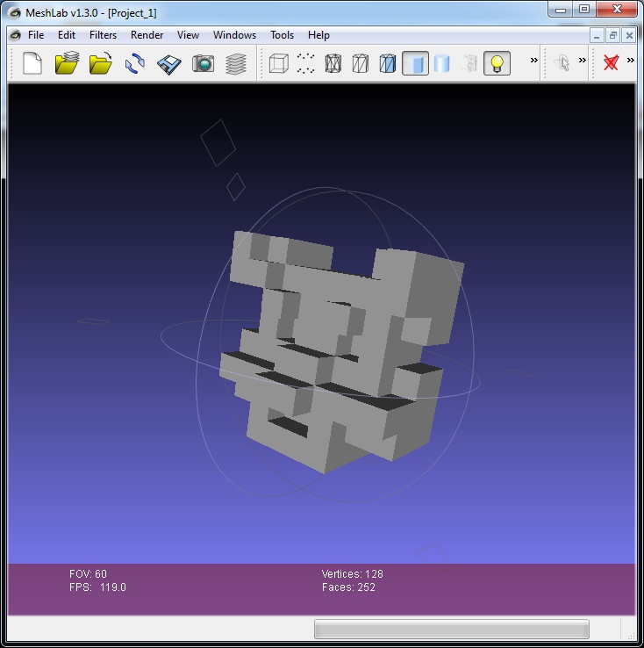Switch to wireframe render mode
The image size is (644, 648).
333,63
